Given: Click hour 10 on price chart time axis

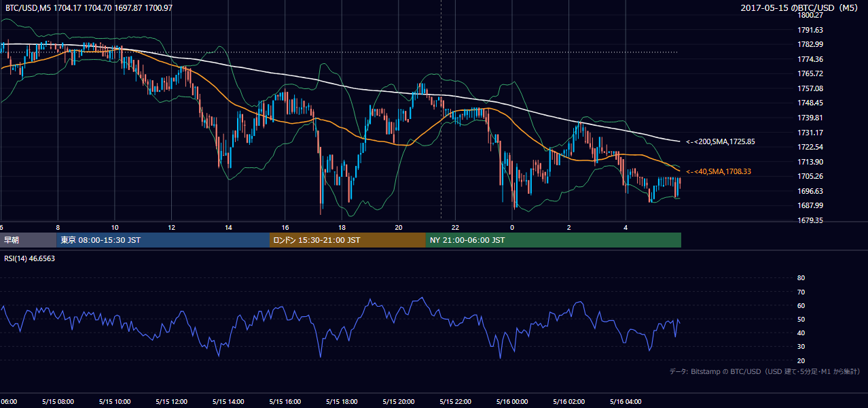Looking at the screenshot, I should pos(115,228).
